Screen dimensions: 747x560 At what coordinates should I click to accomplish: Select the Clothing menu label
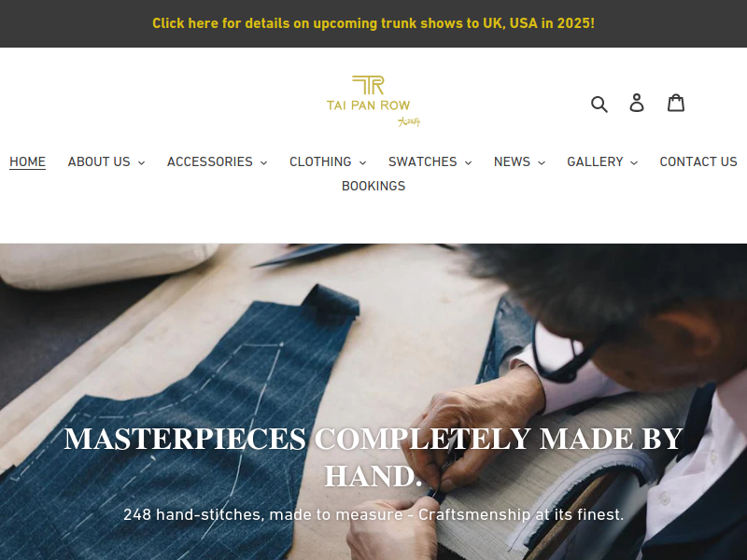[320, 161]
